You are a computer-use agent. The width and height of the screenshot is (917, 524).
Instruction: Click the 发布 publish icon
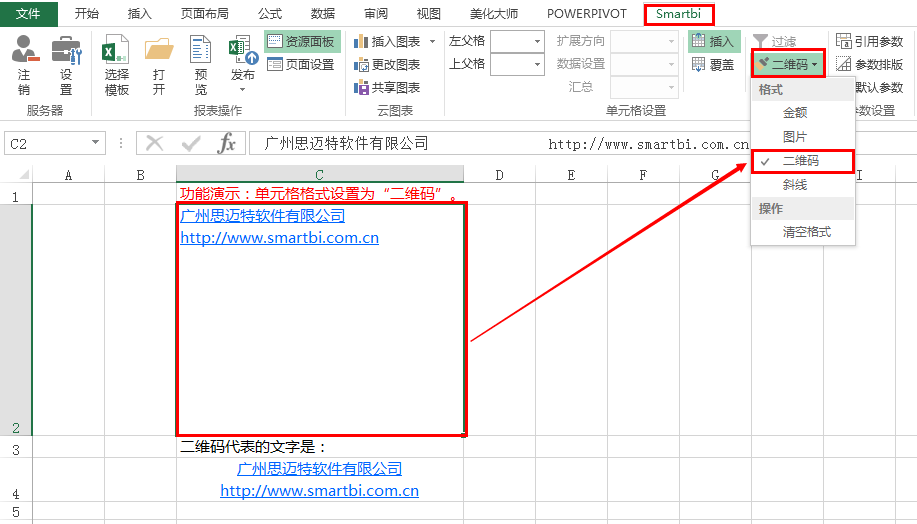pyautogui.click(x=243, y=49)
